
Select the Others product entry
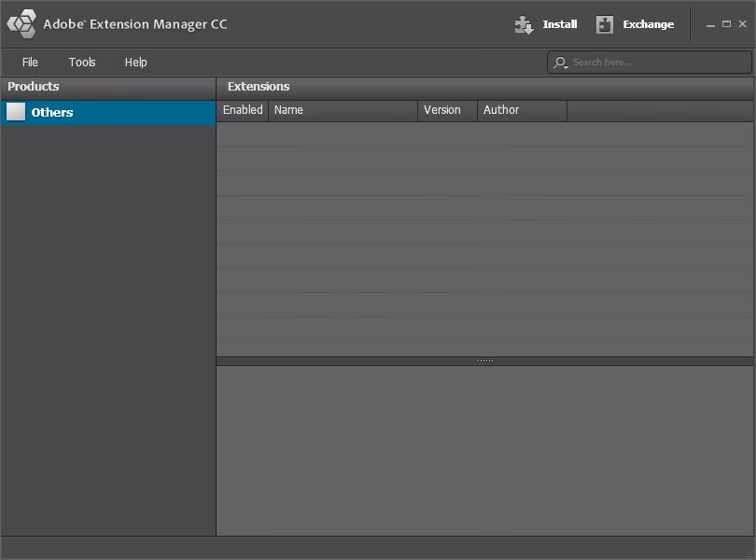pos(53,112)
